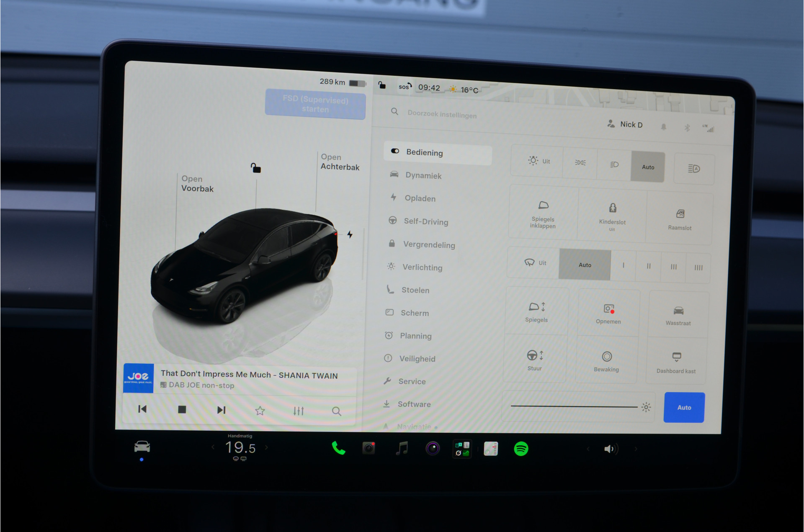Enable Auto screen brightness button
The height and width of the screenshot is (532, 804).
[684, 407]
